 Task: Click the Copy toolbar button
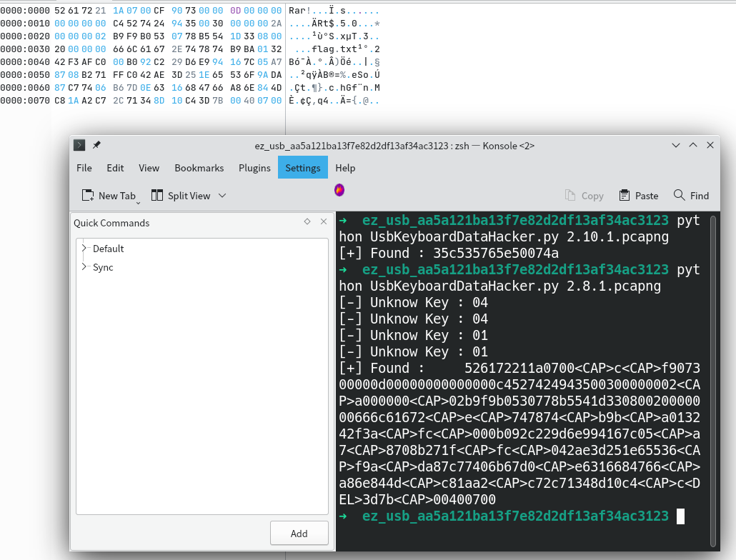coord(584,196)
